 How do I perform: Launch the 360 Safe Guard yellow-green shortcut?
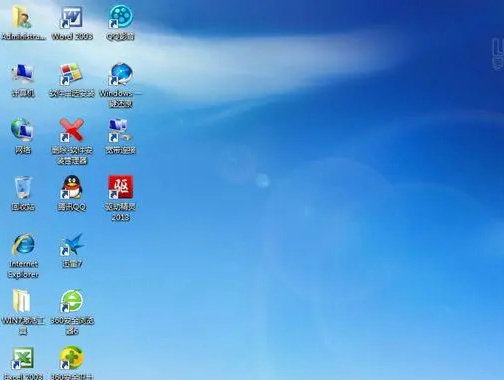(x=72, y=358)
